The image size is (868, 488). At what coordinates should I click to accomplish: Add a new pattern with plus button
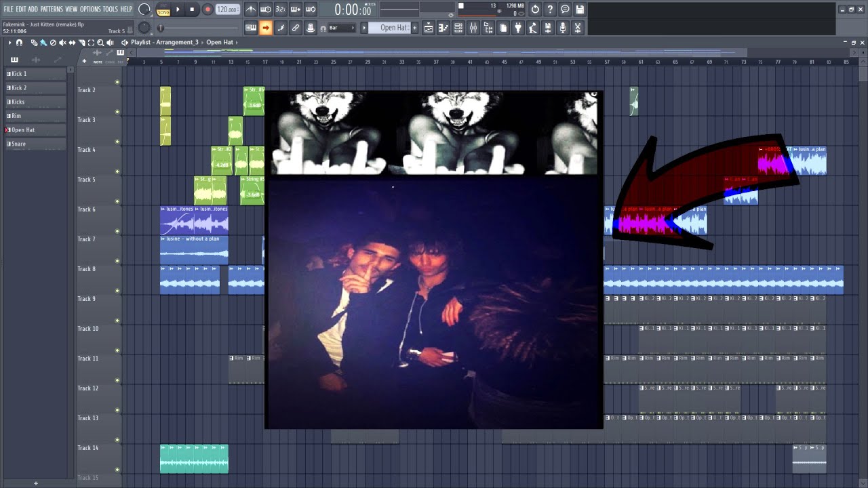point(415,28)
